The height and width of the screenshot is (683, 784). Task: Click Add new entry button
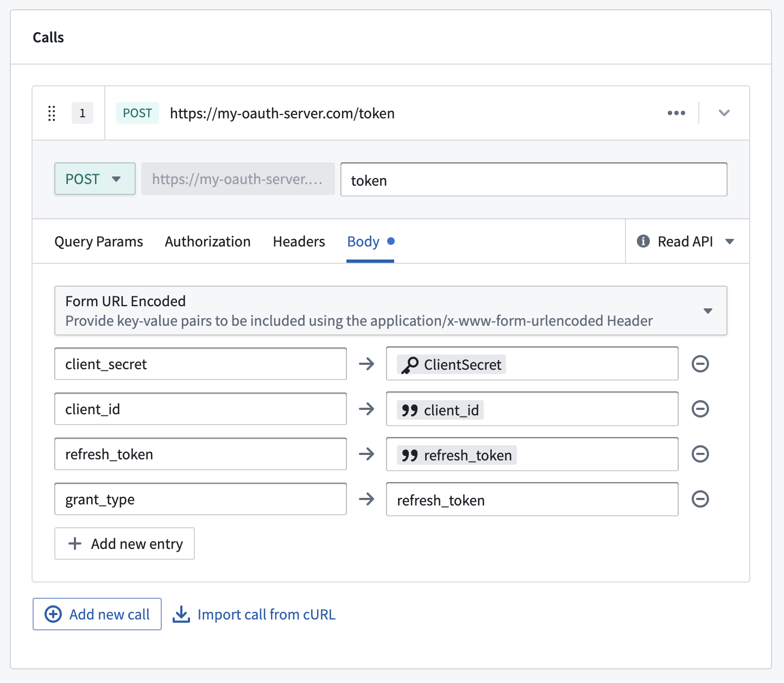(x=124, y=543)
